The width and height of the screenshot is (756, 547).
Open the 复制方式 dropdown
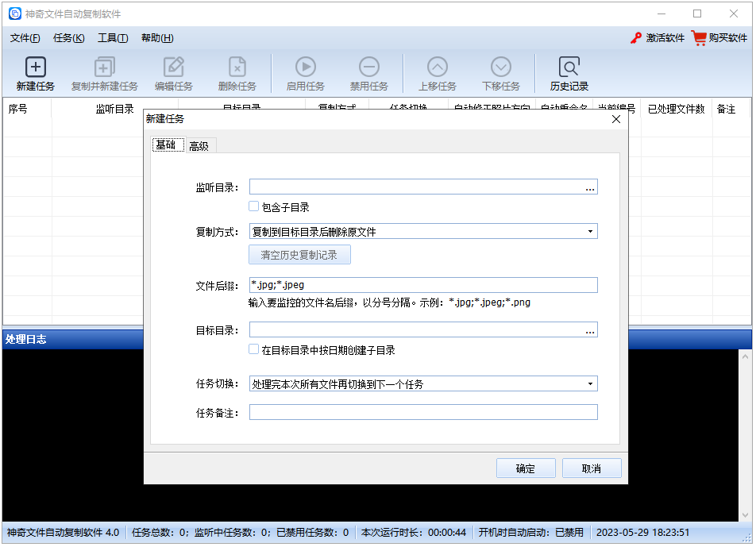coord(591,230)
